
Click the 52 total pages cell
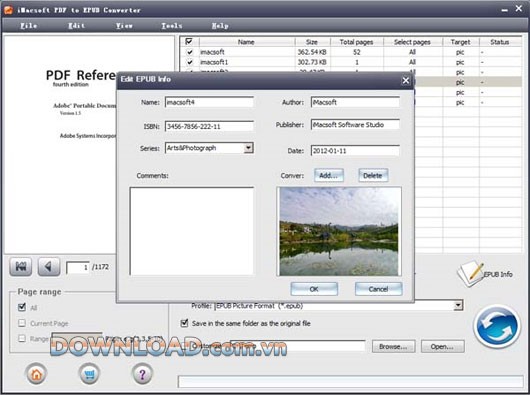[x=356, y=52]
